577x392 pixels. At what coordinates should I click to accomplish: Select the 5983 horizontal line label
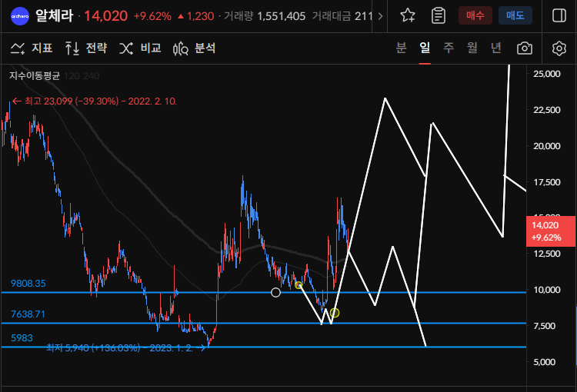(22, 338)
